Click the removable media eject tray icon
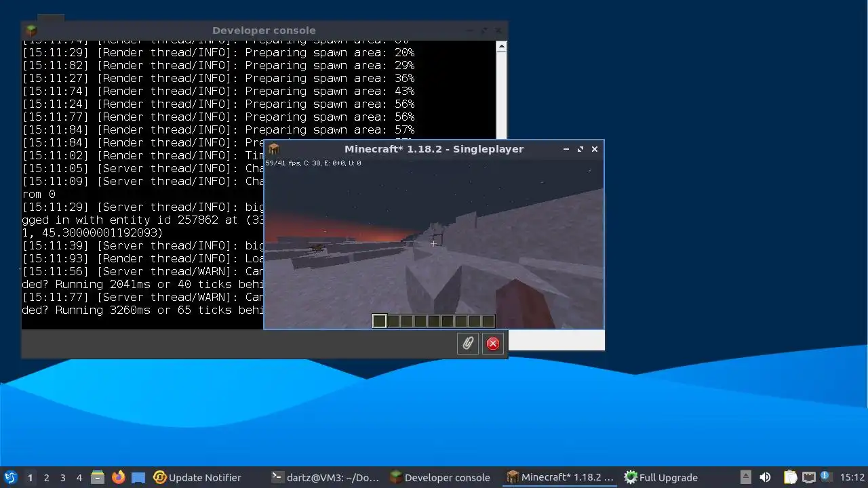 [746, 477]
